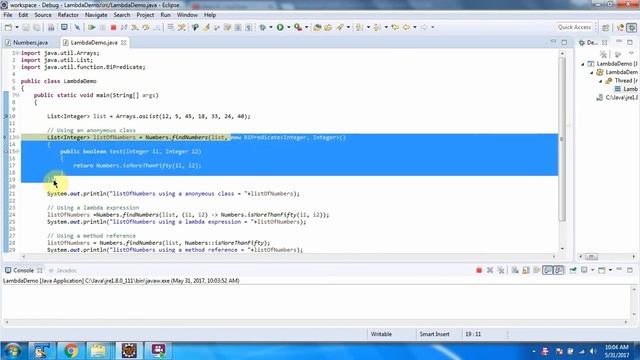640x360 pixels.
Task: Open the Debug launch dropdown arrow
Action: 271,27
